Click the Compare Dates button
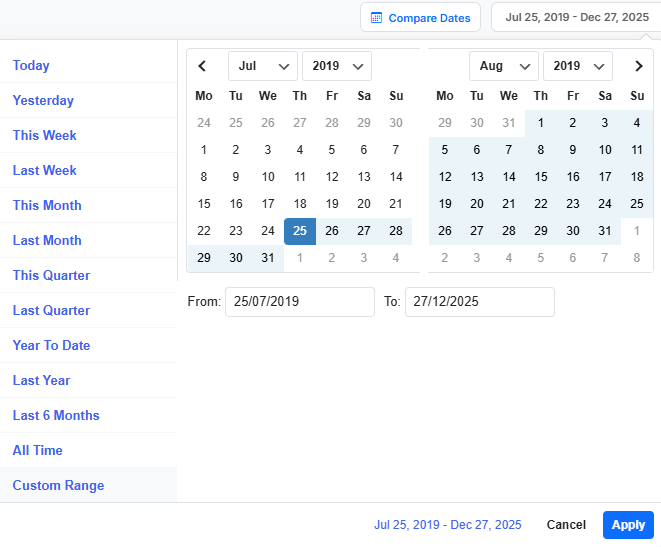This screenshot has height=547, width=661. coord(421,18)
